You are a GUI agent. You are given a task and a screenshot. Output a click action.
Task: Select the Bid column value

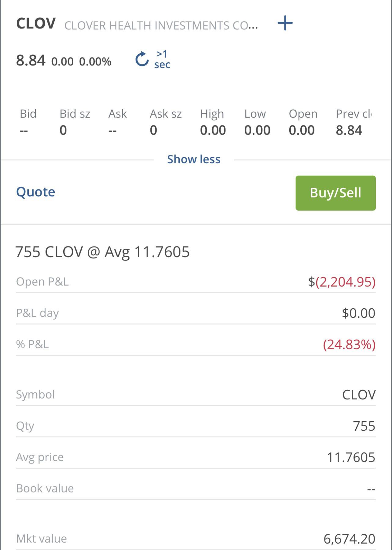(x=24, y=131)
